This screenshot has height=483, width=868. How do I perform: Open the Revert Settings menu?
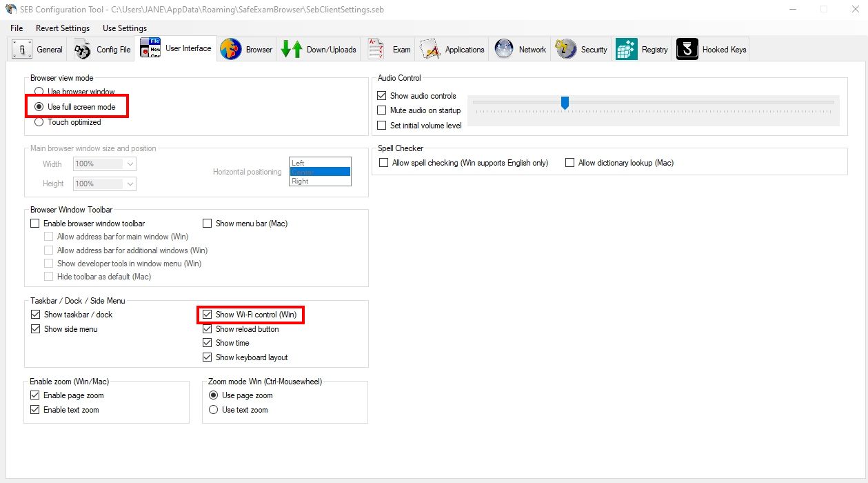(x=63, y=28)
